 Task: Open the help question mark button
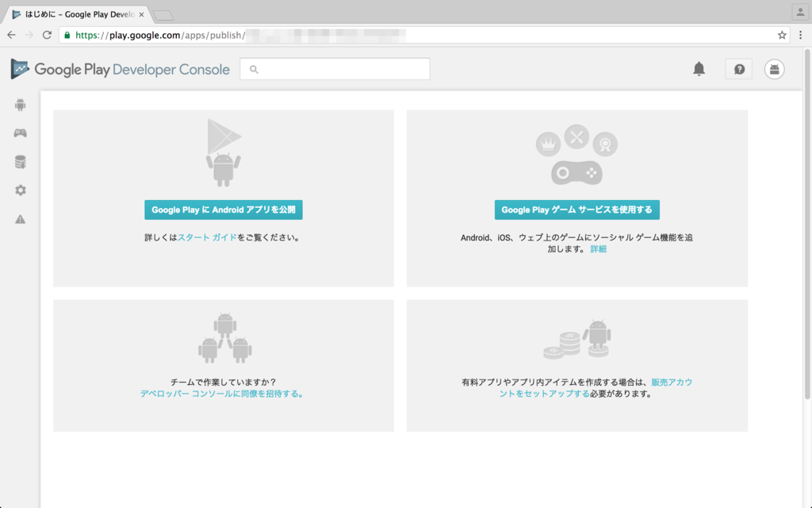click(739, 69)
